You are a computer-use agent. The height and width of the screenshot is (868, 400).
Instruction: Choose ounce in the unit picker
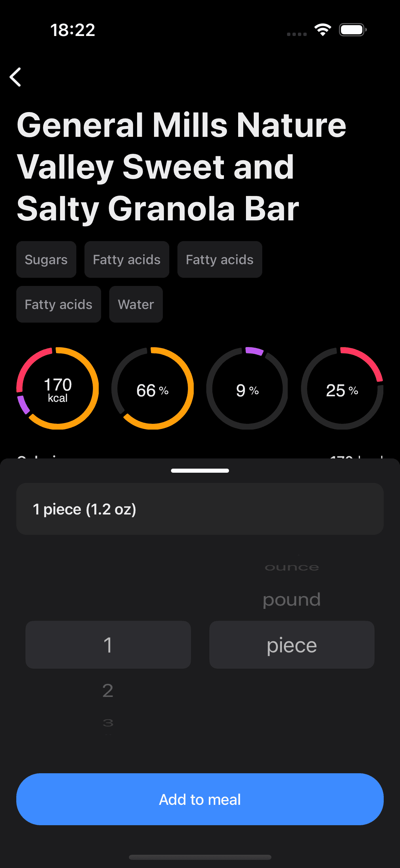point(292,567)
